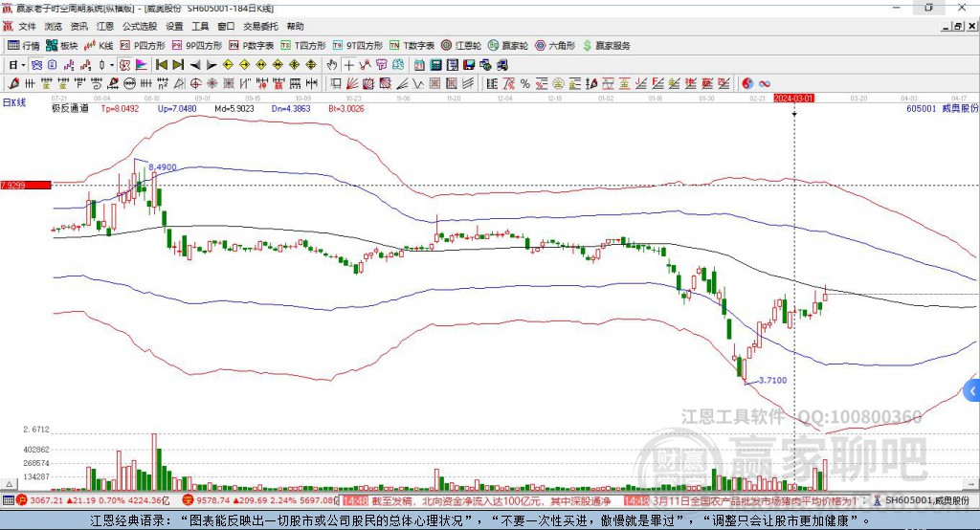The image size is (980, 530).
Task: Select the red fan lines tool
Action: pos(352,83)
